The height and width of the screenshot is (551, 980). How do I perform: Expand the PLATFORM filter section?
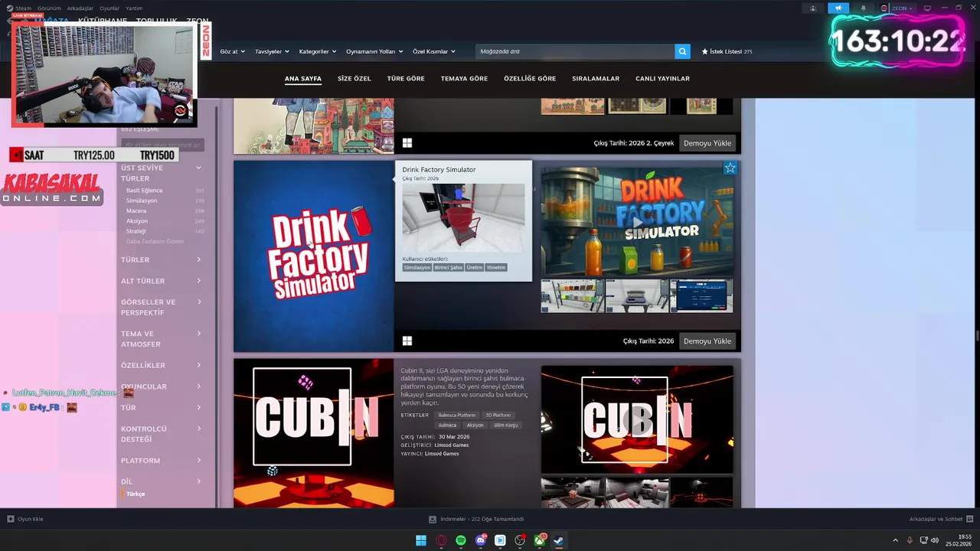click(x=162, y=460)
